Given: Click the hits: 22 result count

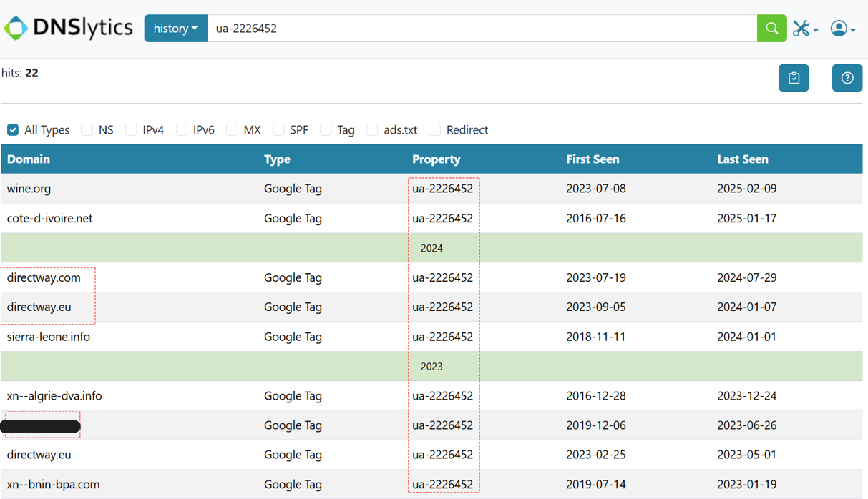Looking at the screenshot, I should point(20,73).
